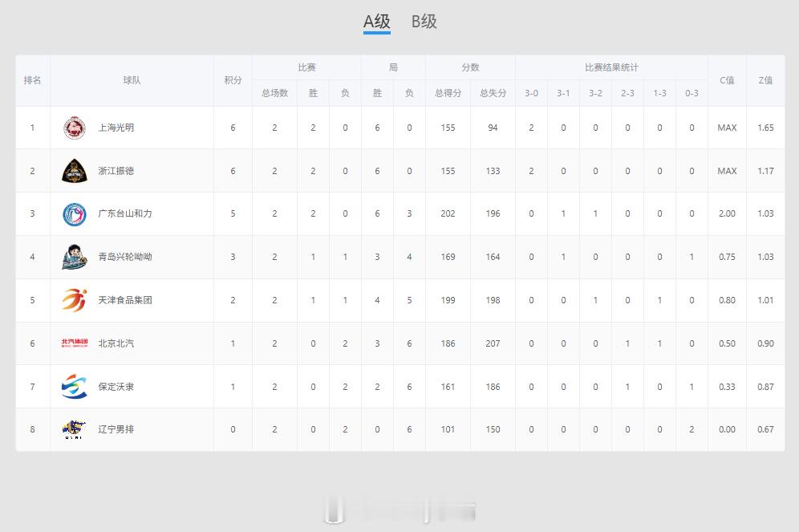Image resolution: width=799 pixels, height=532 pixels.
Task: Click the 天津食品集团 team logo
Action: [75, 300]
